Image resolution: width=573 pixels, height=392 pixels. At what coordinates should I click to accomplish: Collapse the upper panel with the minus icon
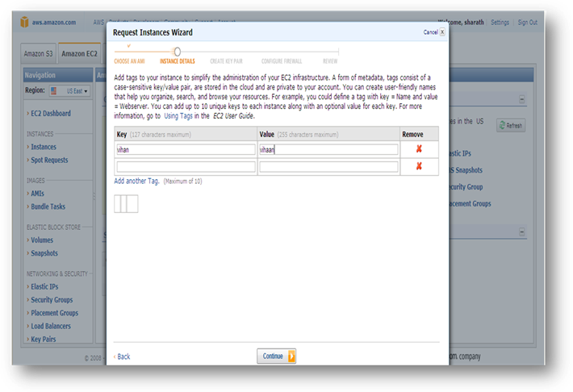pyautogui.click(x=521, y=99)
